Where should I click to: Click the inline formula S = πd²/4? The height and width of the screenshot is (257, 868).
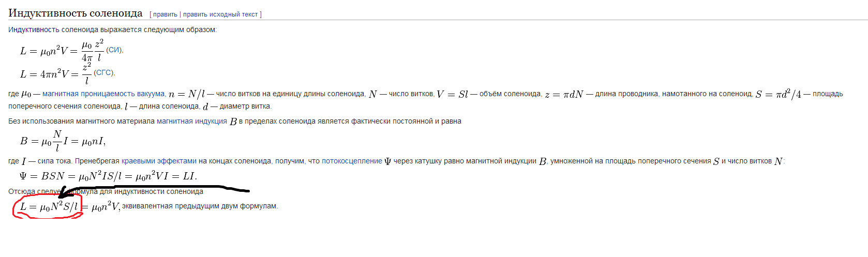click(x=778, y=94)
